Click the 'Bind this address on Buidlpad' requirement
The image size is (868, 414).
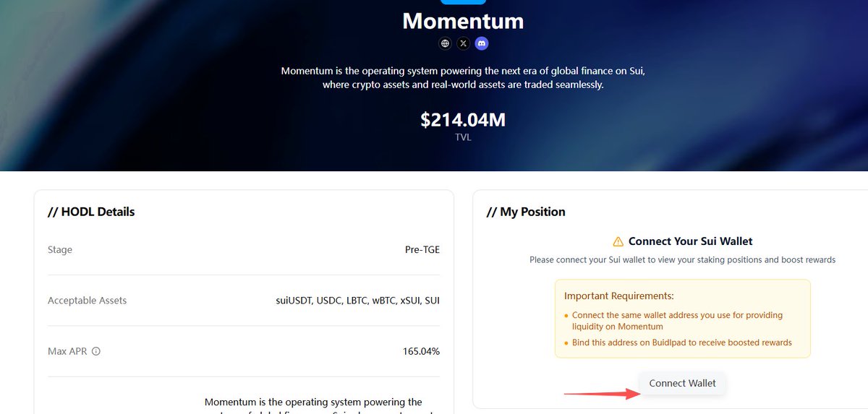click(681, 342)
